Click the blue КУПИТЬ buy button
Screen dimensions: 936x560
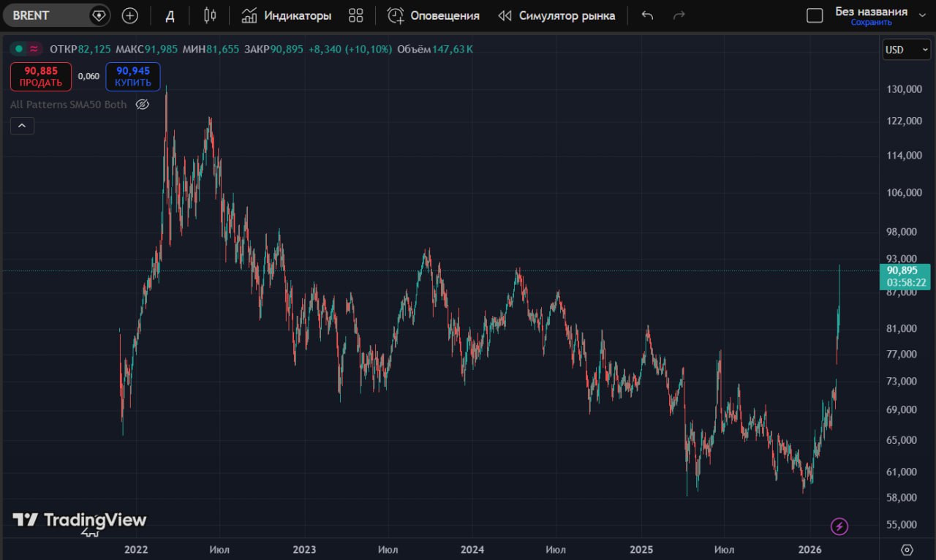point(132,77)
